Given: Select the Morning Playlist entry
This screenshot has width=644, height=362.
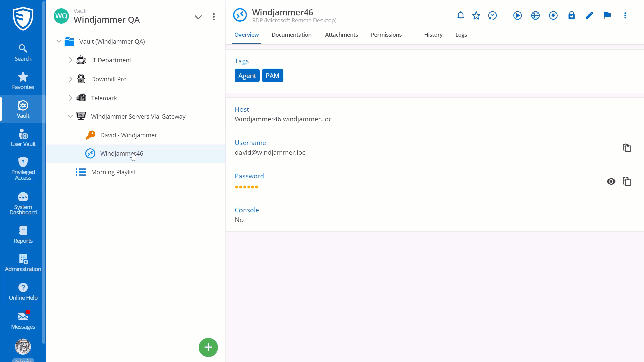Looking at the screenshot, I should pyautogui.click(x=113, y=172).
